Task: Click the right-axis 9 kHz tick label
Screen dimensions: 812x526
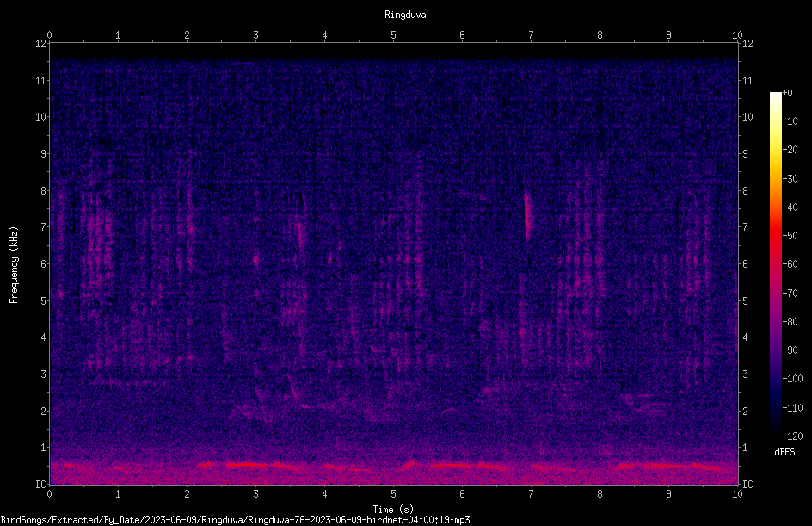Action: point(745,154)
